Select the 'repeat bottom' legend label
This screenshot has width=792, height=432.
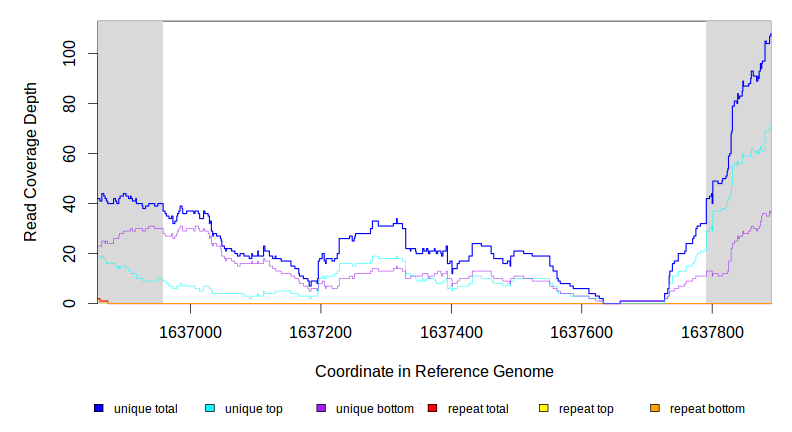point(707,409)
